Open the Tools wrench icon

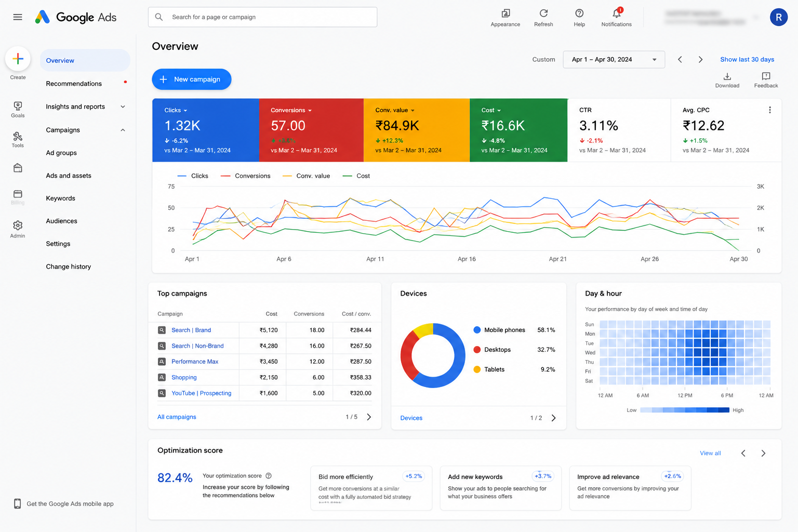(x=18, y=136)
